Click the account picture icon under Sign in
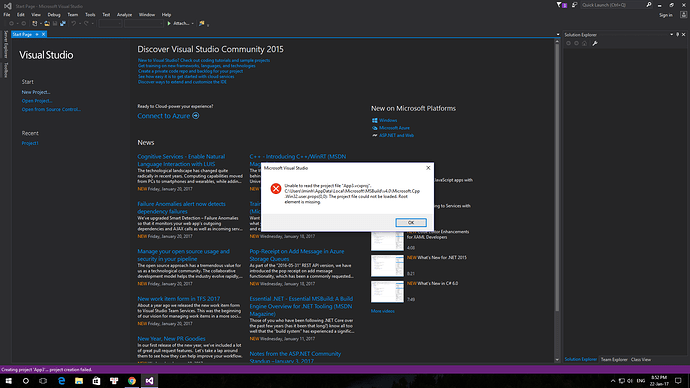 (x=683, y=15)
